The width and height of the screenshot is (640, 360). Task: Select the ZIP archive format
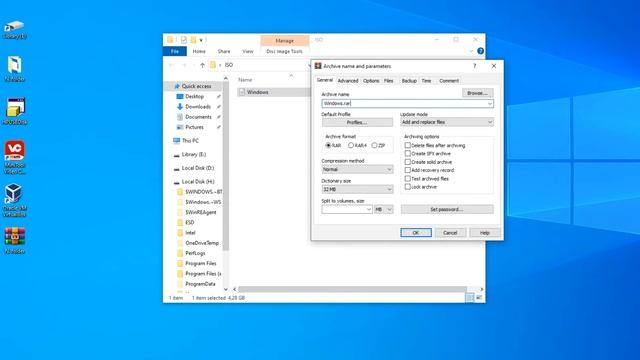(x=374, y=145)
